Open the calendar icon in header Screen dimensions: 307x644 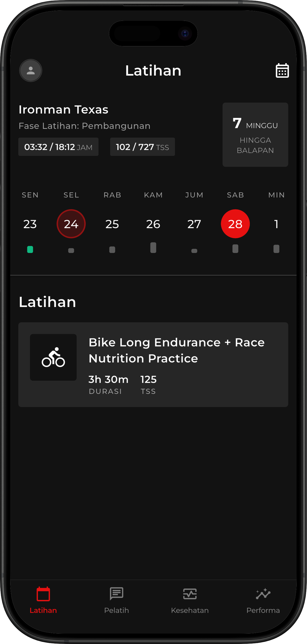tap(282, 71)
